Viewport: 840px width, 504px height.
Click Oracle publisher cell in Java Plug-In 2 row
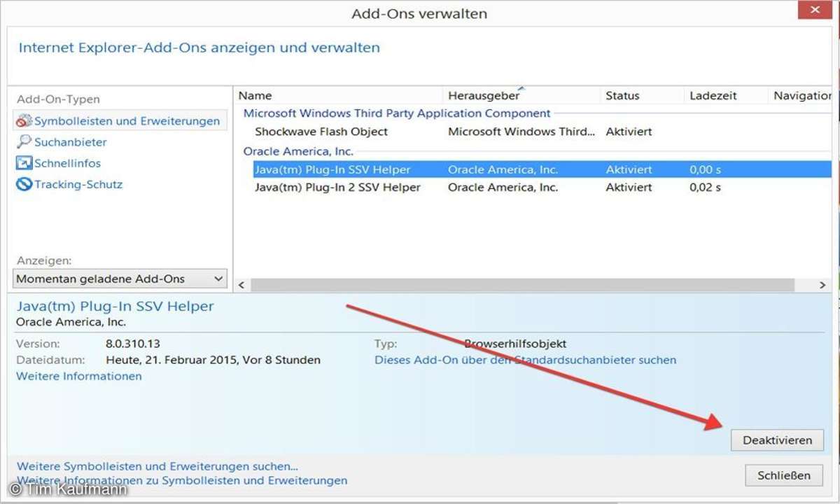(503, 188)
